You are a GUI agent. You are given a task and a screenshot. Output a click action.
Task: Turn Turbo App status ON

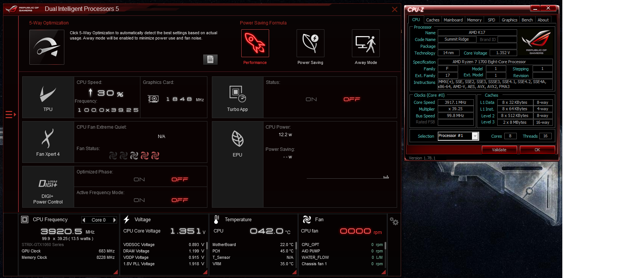click(x=311, y=99)
